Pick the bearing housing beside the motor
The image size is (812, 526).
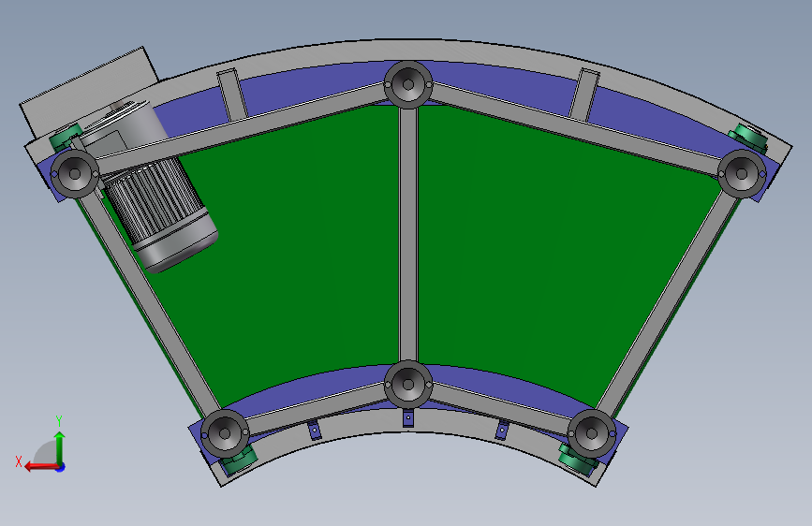click(x=74, y=174)
